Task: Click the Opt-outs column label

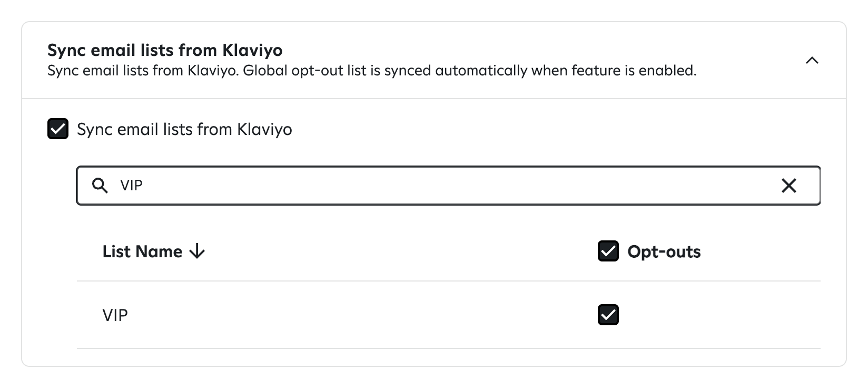Action: 664,252
